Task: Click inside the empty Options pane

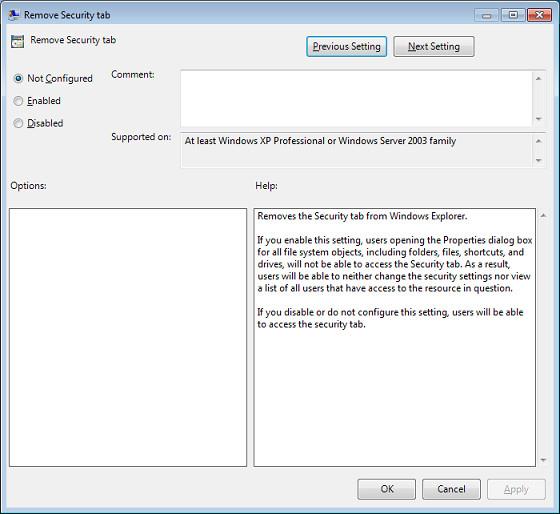Action: click(x=128, y=337)
